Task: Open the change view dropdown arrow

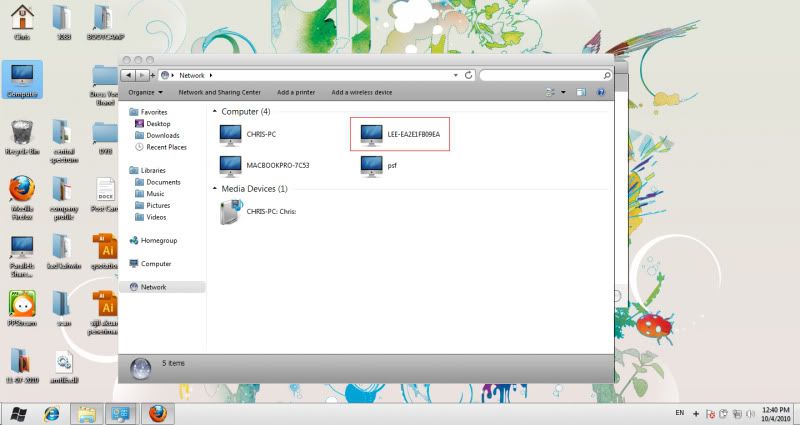Action: click(x=563, y=92)
